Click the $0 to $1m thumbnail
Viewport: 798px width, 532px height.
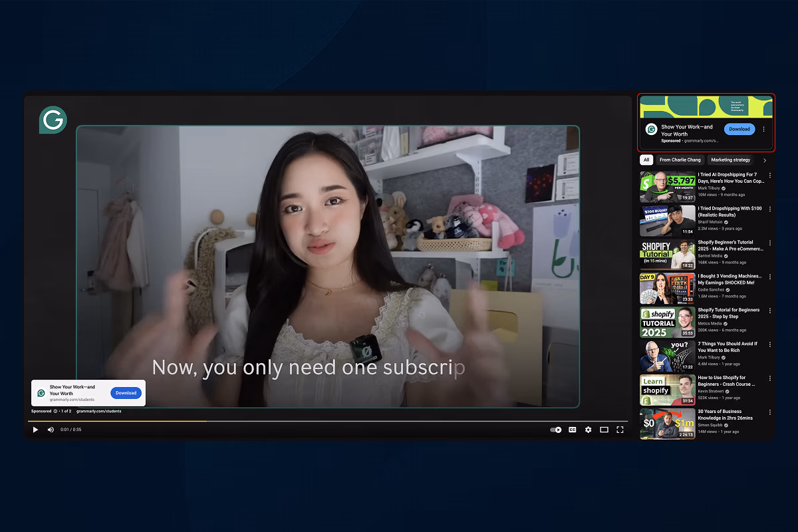[667, 424]
